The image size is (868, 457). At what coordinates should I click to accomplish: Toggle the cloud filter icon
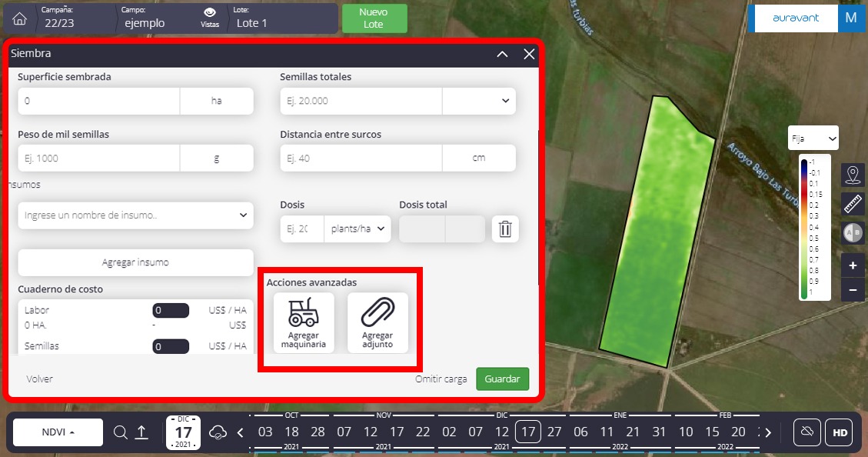806,432
